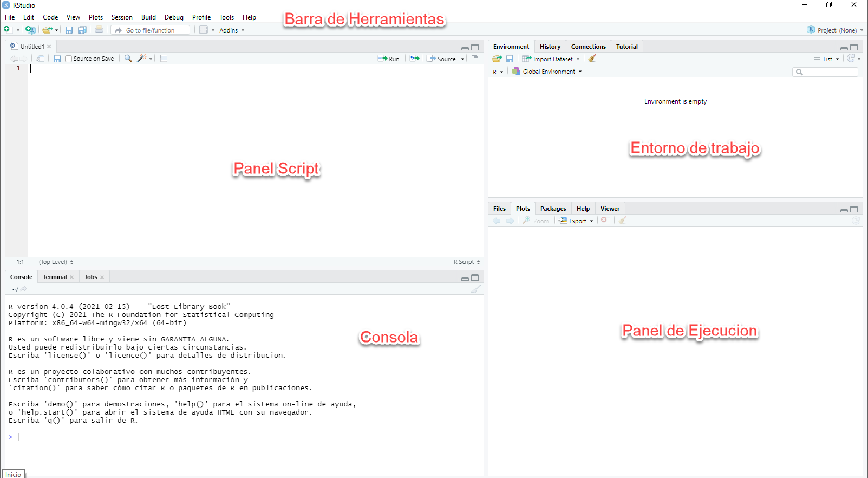
Task: Expand the New File dropdown arrow
Action: coord(18,30)
